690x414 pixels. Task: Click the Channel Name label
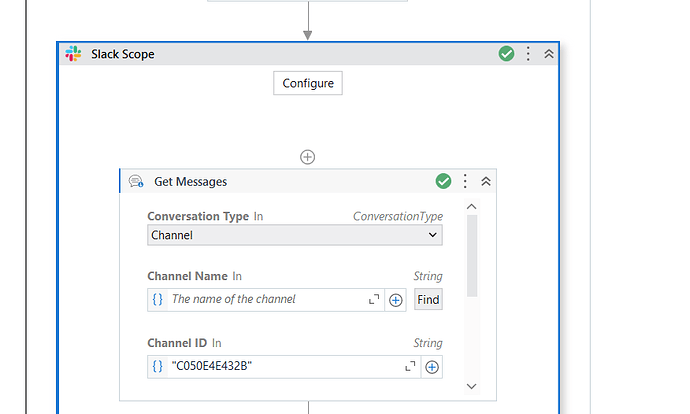(x=187, y=276)
